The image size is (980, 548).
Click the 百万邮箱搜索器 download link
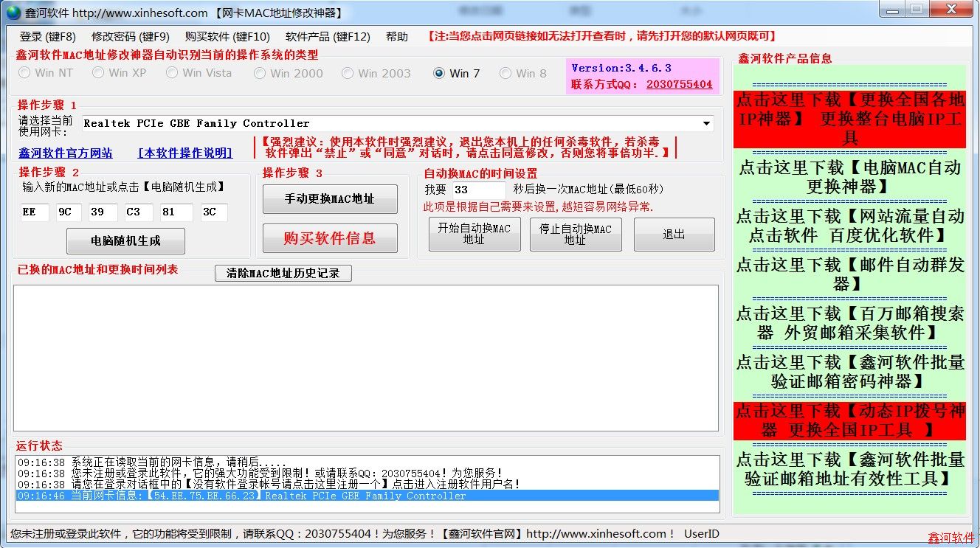[x=849, y=323]
